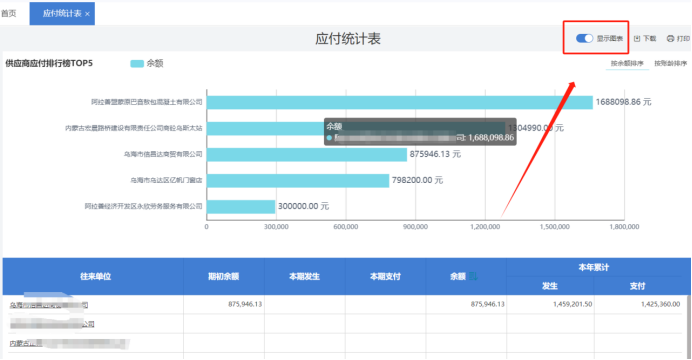Click the 打印 printer icon
This screenshot has height=360, width=692.
[670, 39]
